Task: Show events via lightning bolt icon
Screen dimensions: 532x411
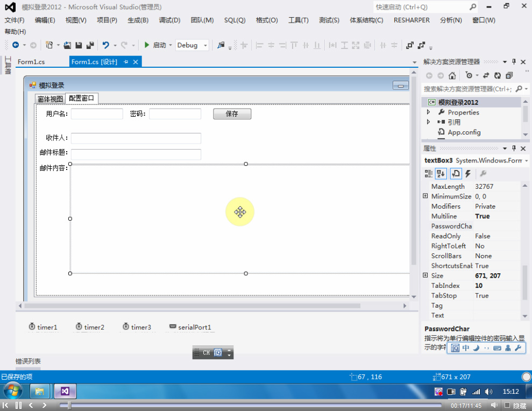Action: (x=468, y=174)
